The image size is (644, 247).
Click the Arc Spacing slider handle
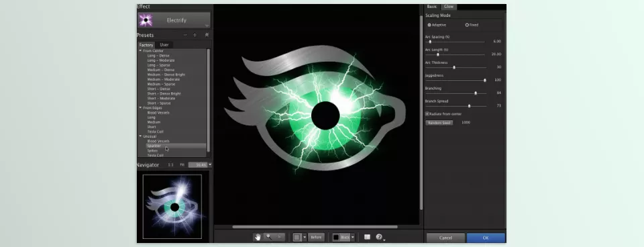click(x=430, y=42)
